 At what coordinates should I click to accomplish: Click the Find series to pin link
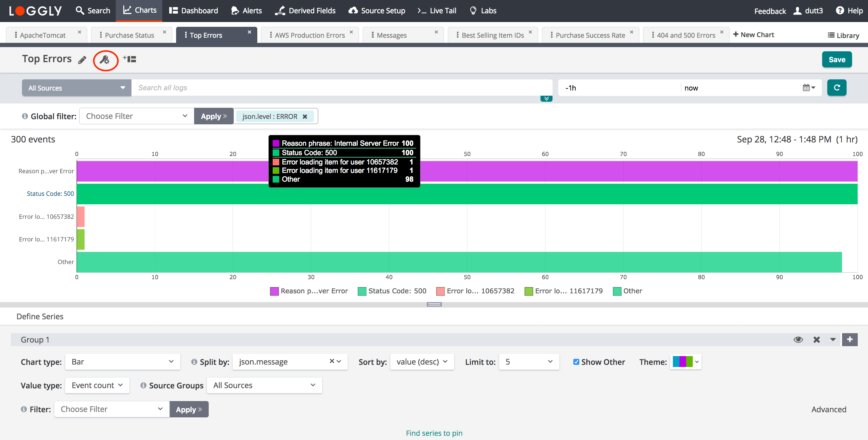click(434, 433)
